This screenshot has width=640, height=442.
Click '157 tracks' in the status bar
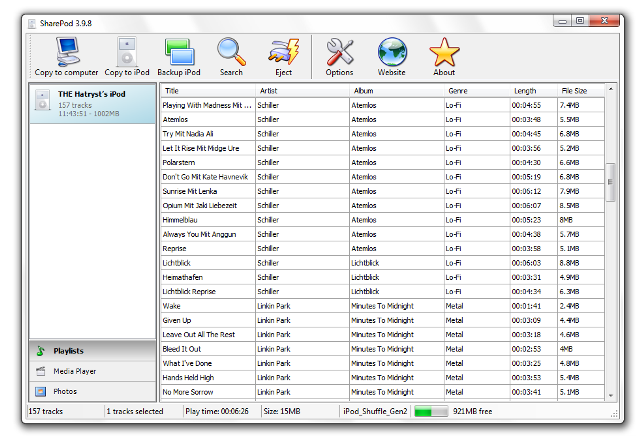pyautogui.click(x=46, y=411)
